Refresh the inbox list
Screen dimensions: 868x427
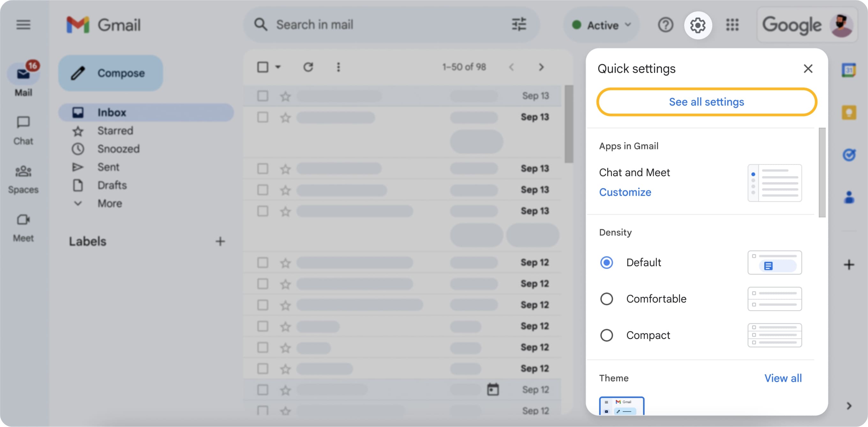[x=308, y=67]
